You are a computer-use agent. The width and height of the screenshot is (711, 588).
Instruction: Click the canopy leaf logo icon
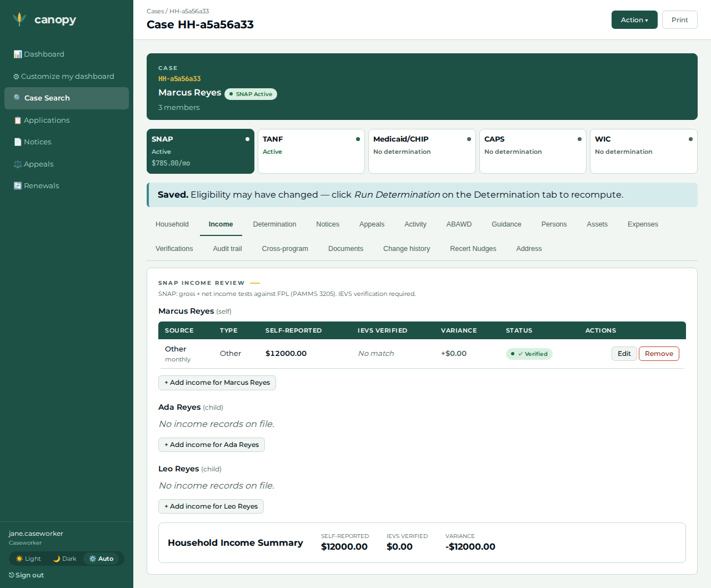[x=19, y=19]
